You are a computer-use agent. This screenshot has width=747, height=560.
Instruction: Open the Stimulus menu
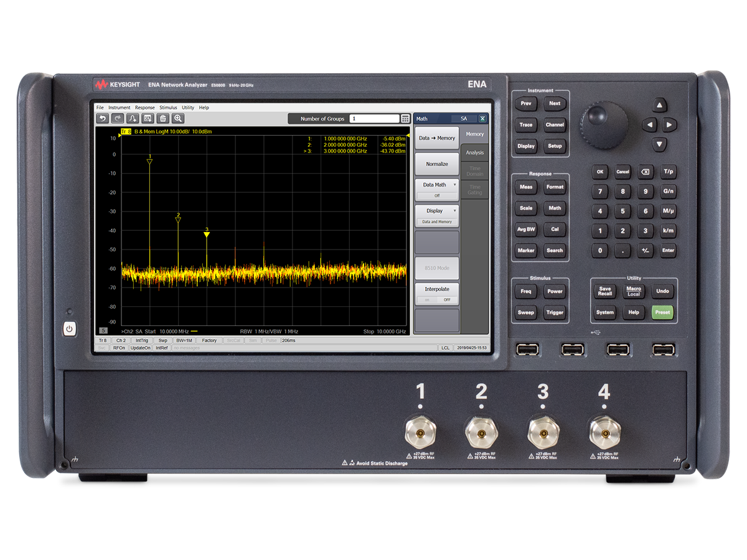pos(168,108)
